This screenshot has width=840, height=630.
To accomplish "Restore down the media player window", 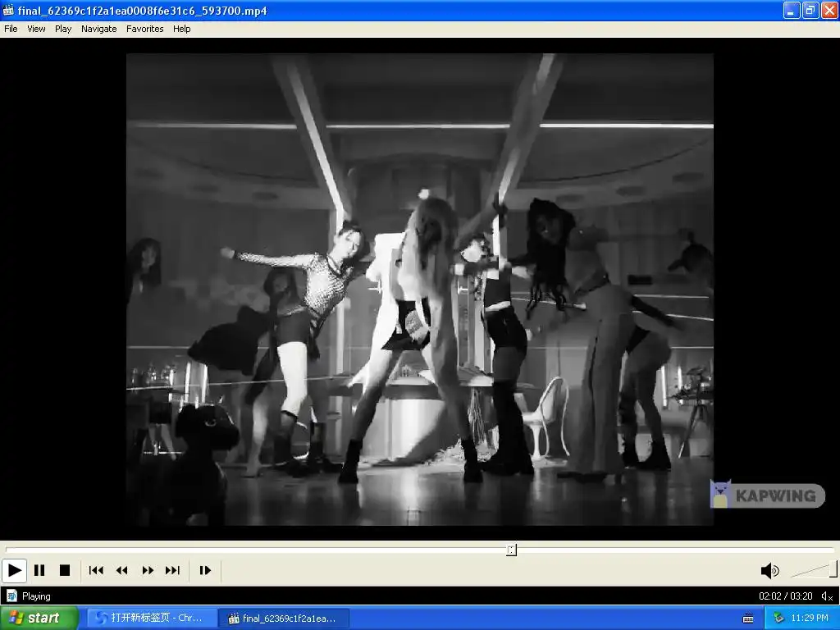I will pyautogui.click(x=810, y=10).
